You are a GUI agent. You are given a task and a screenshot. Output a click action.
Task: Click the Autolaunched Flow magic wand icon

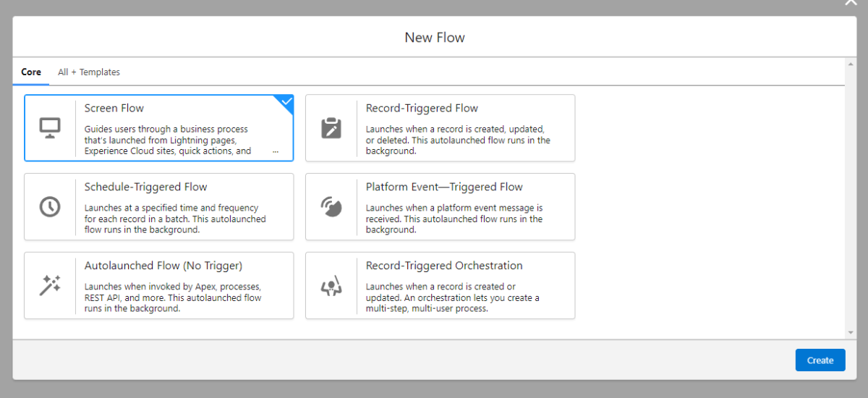[x=50, y=286]
